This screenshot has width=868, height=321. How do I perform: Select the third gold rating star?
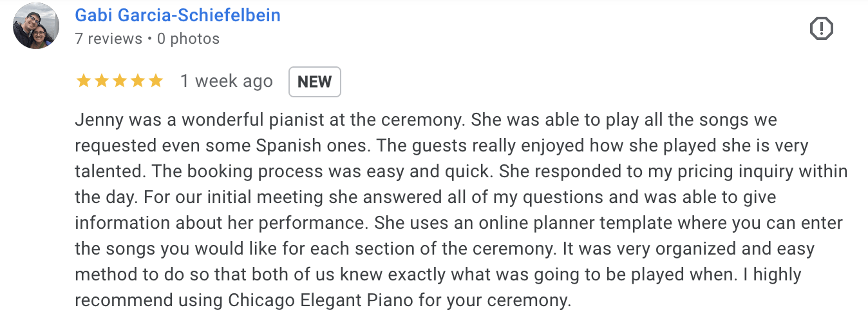point(119,81)
